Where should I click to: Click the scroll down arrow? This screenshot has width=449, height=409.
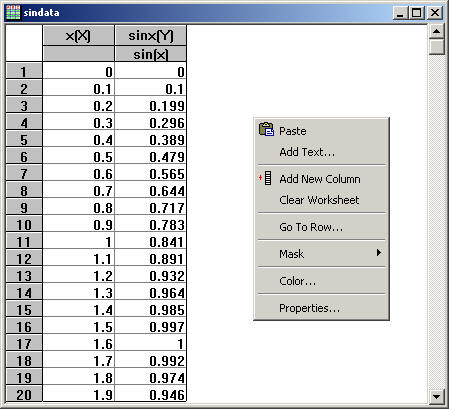(436, 396)
